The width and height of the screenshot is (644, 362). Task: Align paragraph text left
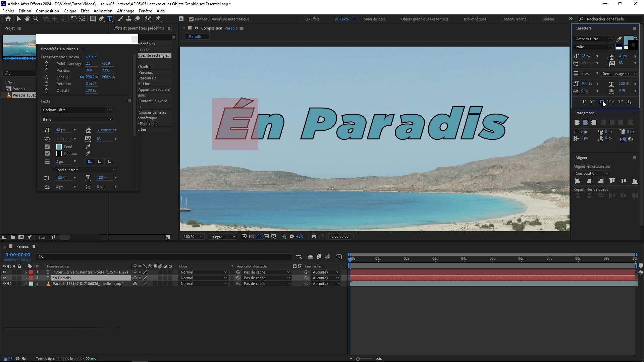click(577, 123)
